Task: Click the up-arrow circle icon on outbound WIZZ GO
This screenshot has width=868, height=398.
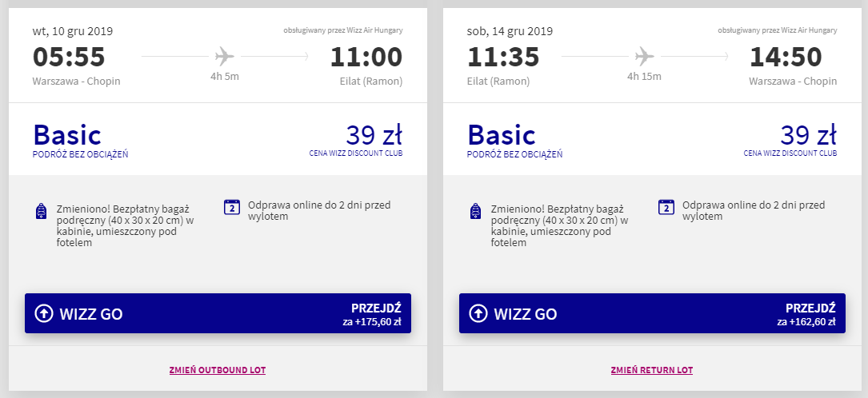Action: click(x=44, y=313)
